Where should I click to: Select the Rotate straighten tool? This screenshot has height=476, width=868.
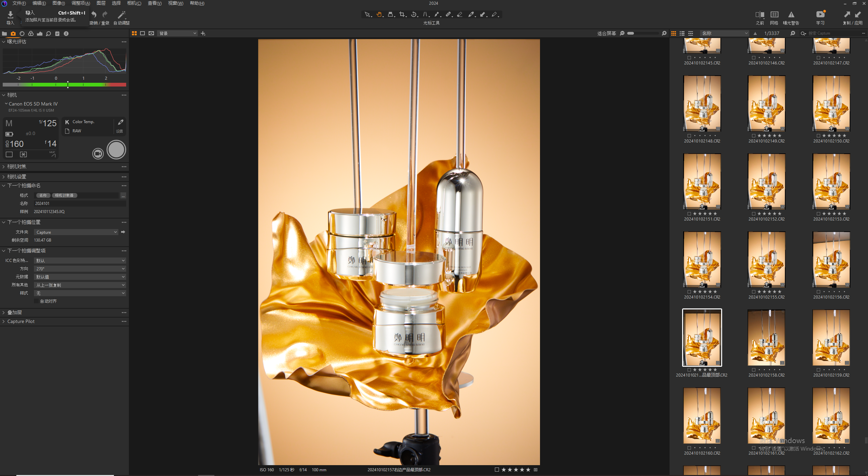pos(414,15)
